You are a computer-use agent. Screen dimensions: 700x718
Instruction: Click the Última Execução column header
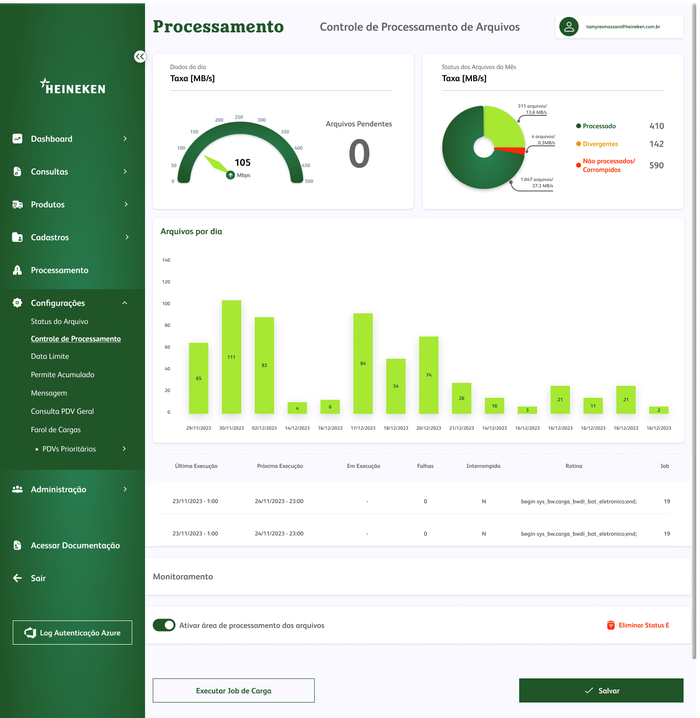coord(196,466)
